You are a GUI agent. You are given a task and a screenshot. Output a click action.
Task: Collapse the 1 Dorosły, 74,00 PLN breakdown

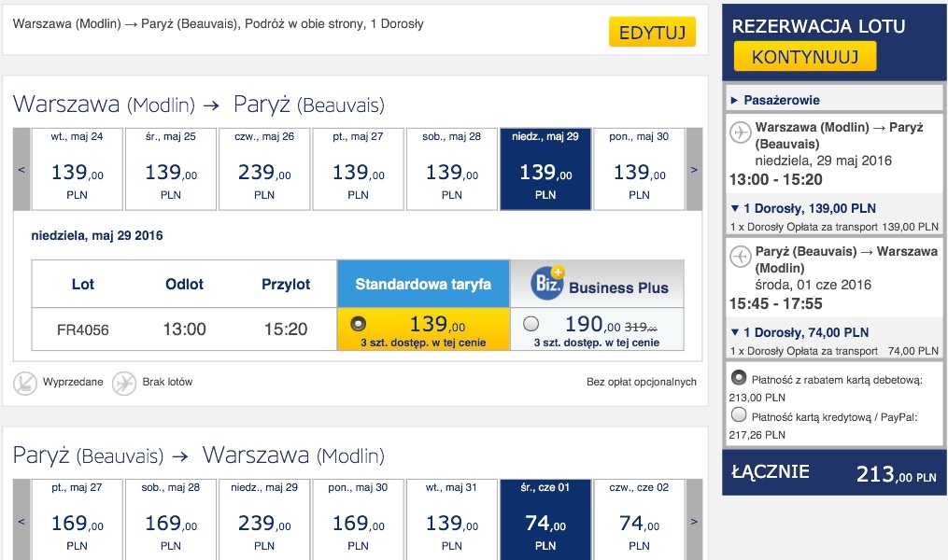[799, 332]
